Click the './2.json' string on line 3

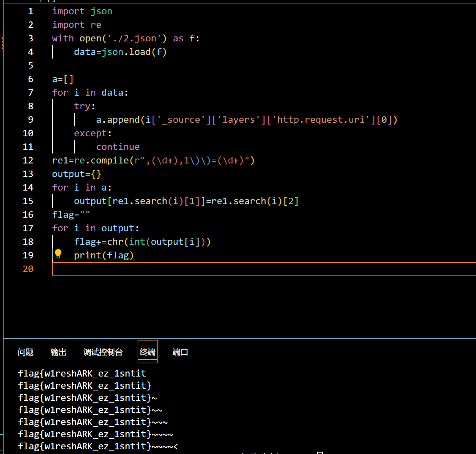[134, 39]
